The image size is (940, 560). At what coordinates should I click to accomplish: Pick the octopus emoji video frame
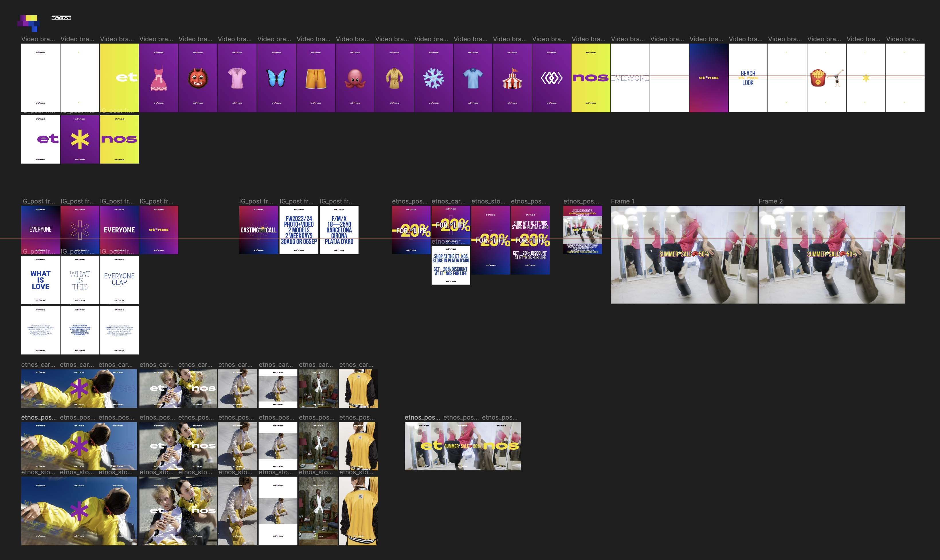tap(355, 78)
